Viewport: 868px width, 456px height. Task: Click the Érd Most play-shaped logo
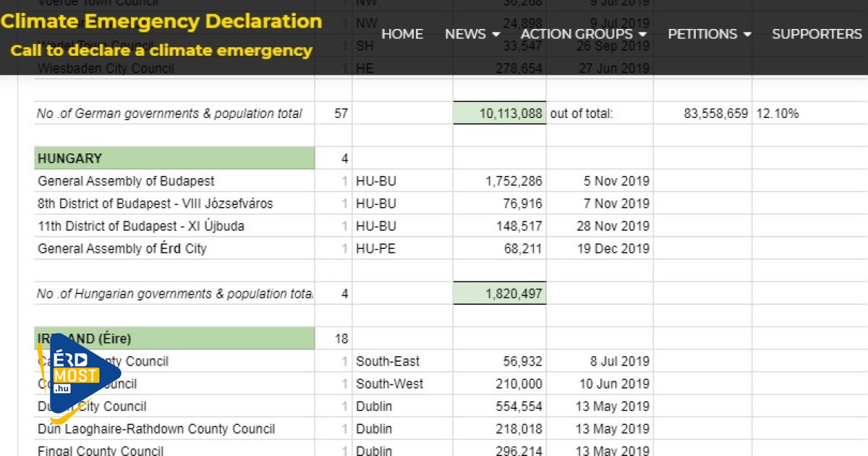click(76, 375)
